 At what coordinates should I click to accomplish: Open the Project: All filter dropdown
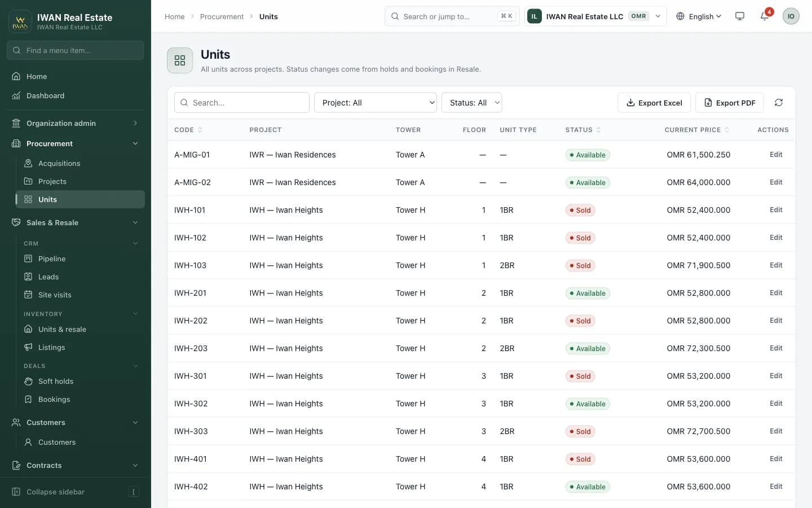coord(376,103)
